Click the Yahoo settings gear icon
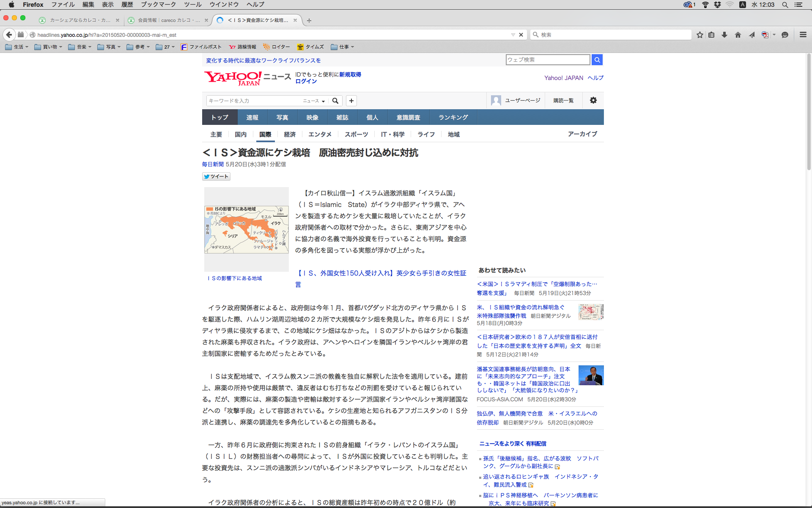Image resolution: width=812 pixels, height=508 pixels. [x=593, y=100]
